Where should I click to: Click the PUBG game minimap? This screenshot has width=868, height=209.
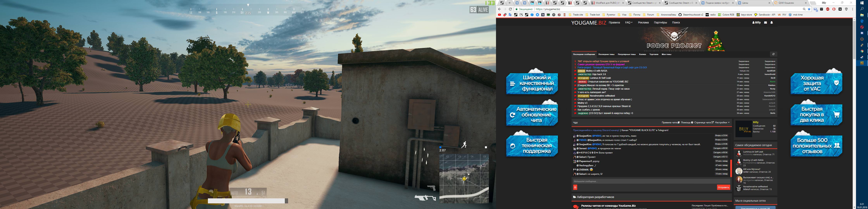[464, 178]
